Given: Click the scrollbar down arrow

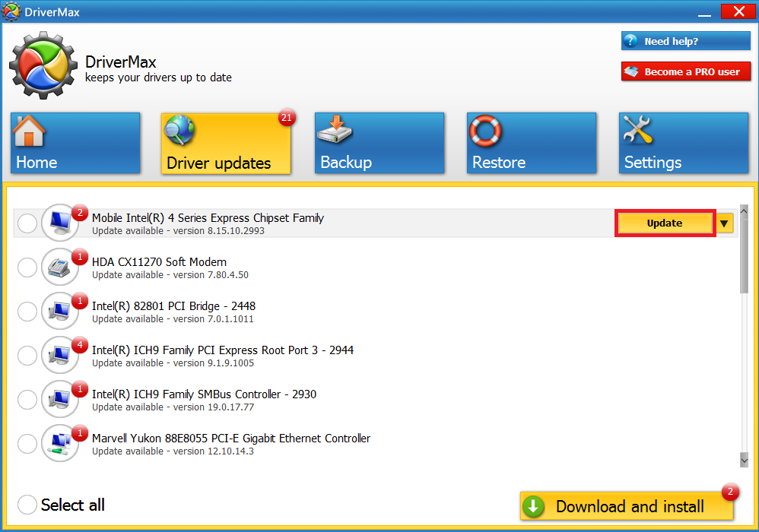Looking at the screenshot, I should 744,460.
